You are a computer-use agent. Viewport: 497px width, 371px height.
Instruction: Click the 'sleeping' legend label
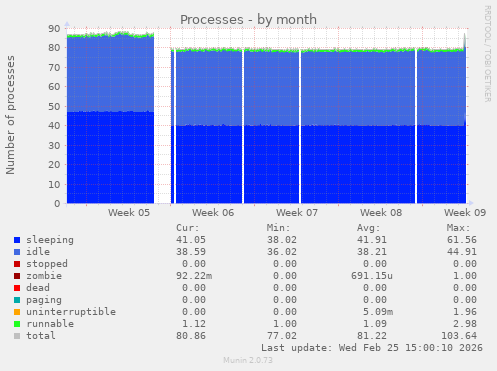tap(50, 240)
